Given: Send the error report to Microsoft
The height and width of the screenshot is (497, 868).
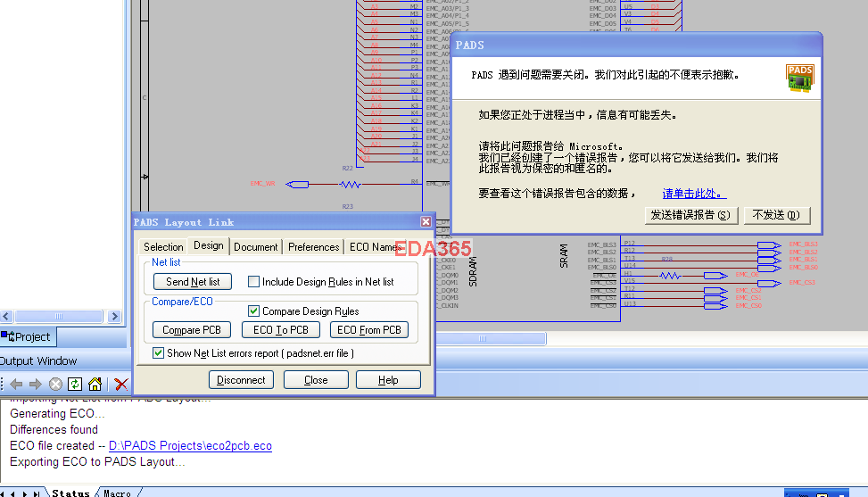Looking at the screenshot, I should (690, 215).
